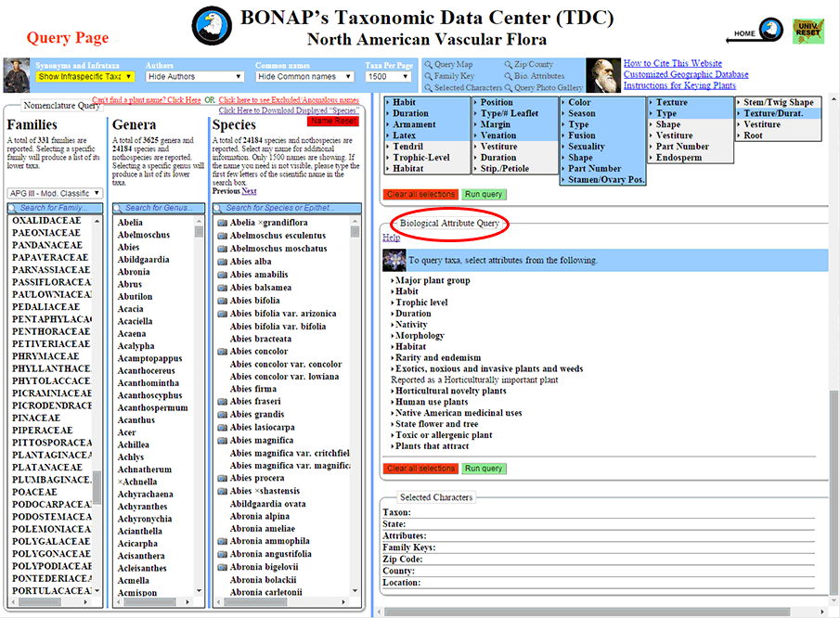The image size is (840, 618).
Task: Click Search for Species or Epithet field
Action: (x=287, y=208)
